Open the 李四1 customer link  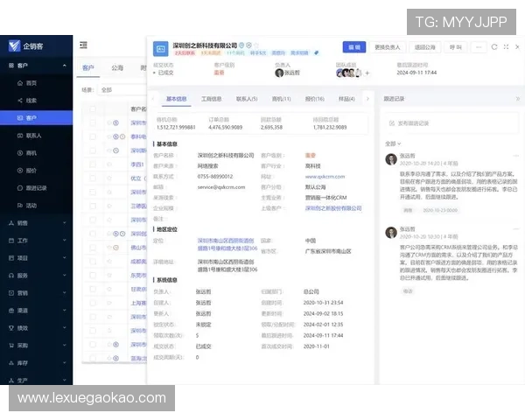[137, 164]
